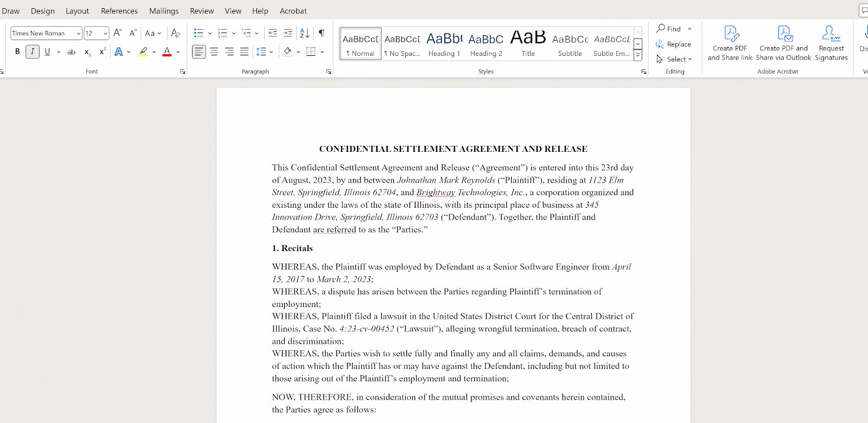Open Change Case dropdown
Image resolution: width=868 pixels, height=423 pixels.
click(153, 33)
